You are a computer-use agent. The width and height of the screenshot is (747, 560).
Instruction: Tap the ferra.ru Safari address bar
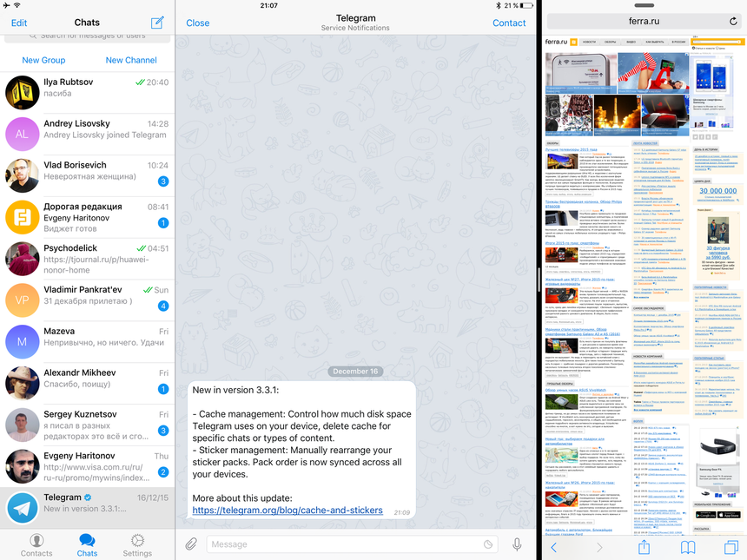coord(645,21)
